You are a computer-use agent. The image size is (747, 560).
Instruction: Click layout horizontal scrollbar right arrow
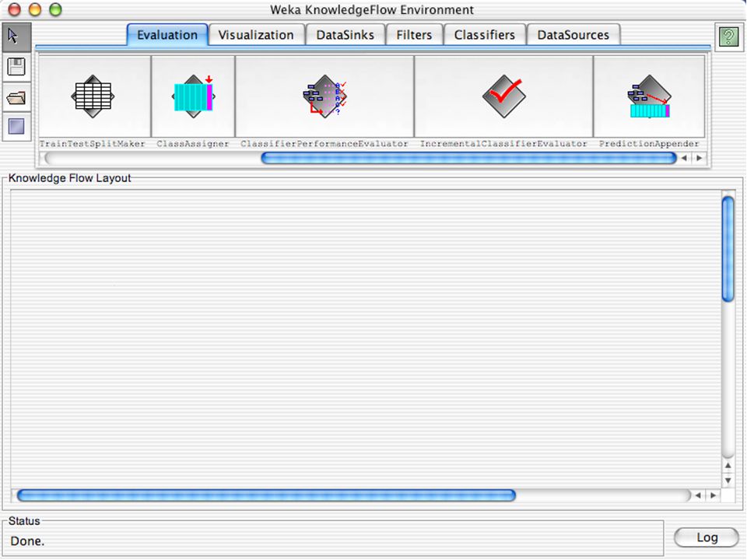pyautogui.click(x=713, y=495)
